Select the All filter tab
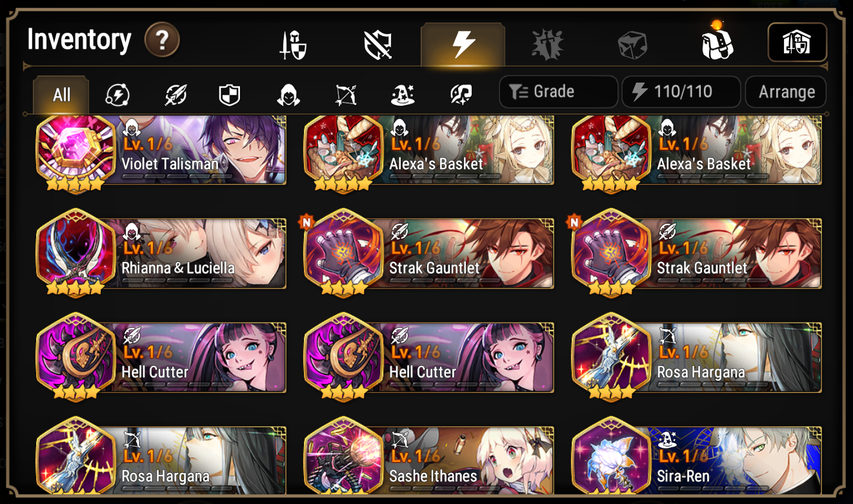 [61, 95]
